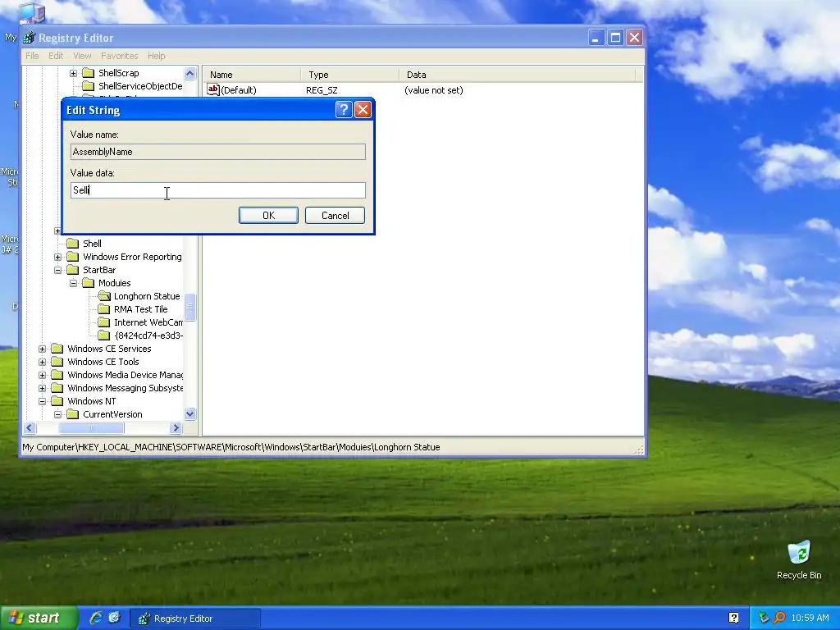Click the ShellScrap folder icon

pos(89,73)
